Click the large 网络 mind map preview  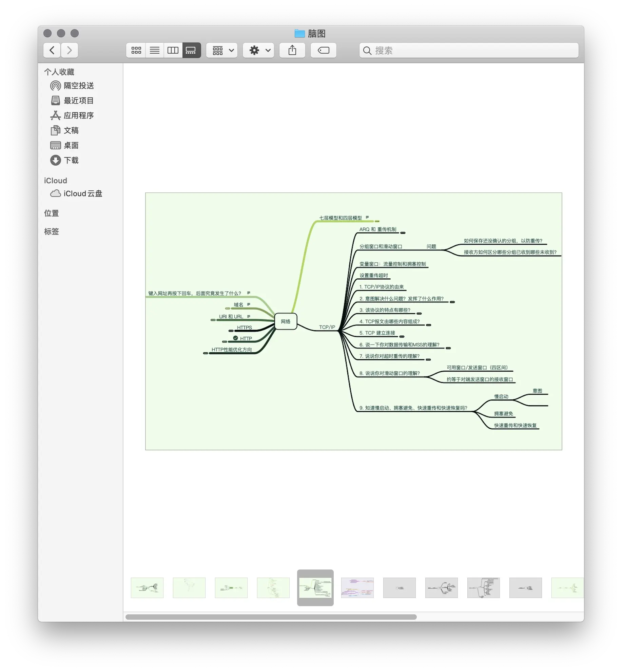(353, 321)
